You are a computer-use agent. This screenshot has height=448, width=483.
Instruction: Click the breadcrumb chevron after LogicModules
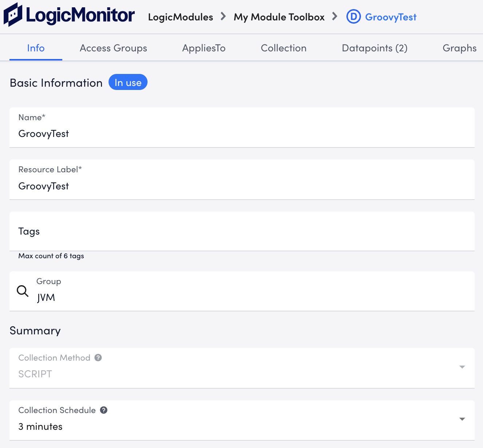pyautogui.click(x=223, y=17)
